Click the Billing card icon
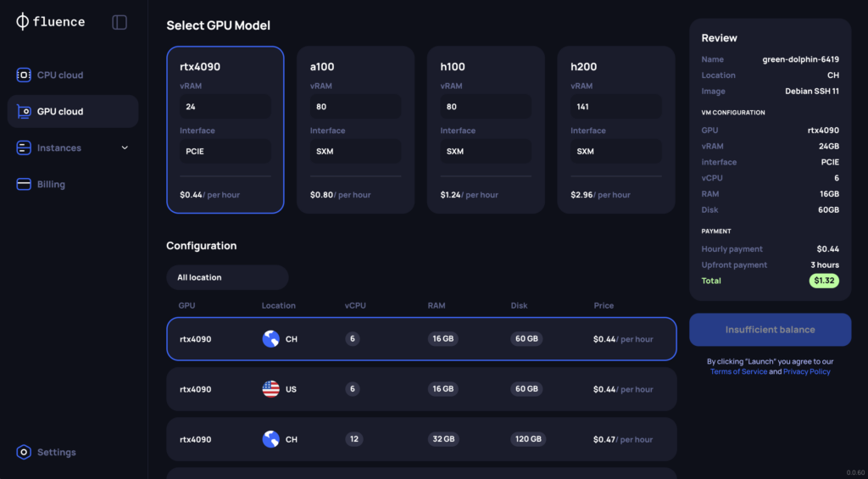 tap(24, 185)
